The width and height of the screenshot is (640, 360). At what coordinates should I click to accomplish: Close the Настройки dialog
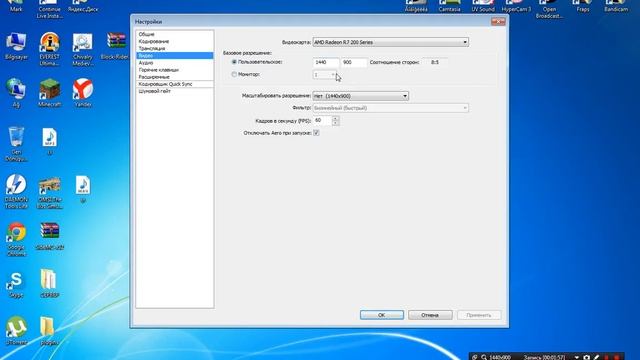coord(498,21)
